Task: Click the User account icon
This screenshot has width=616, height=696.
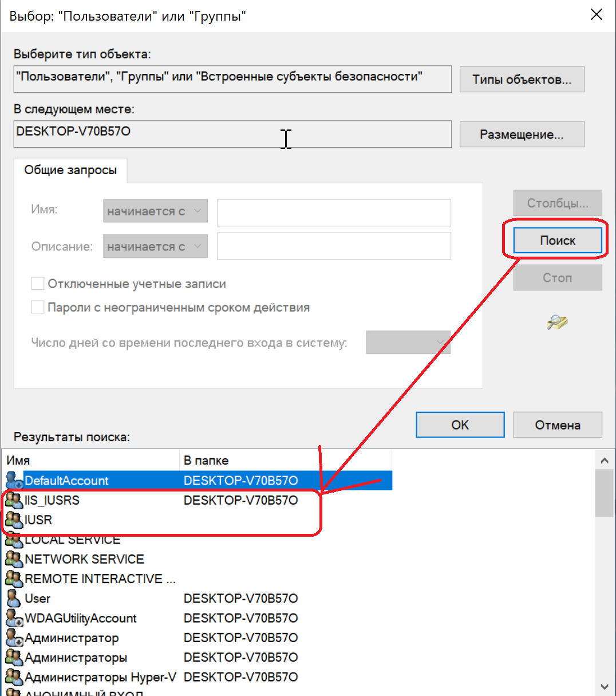Action: [x=14, y=598]
